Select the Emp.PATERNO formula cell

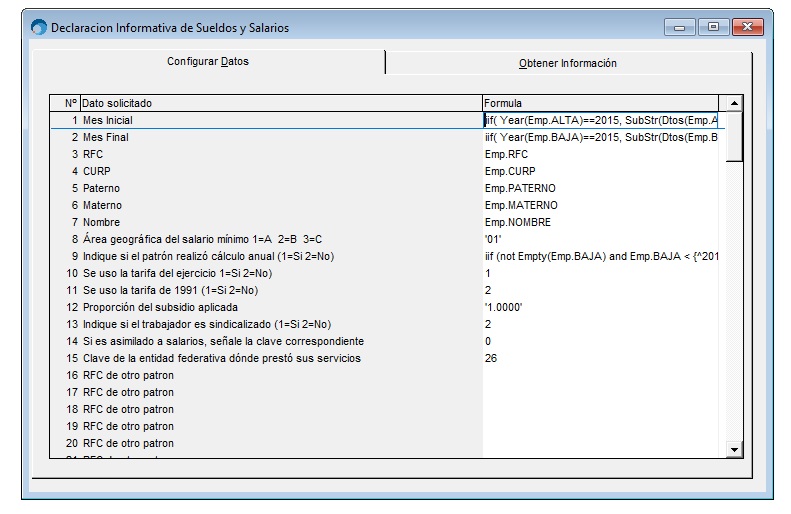coord(520,188)
